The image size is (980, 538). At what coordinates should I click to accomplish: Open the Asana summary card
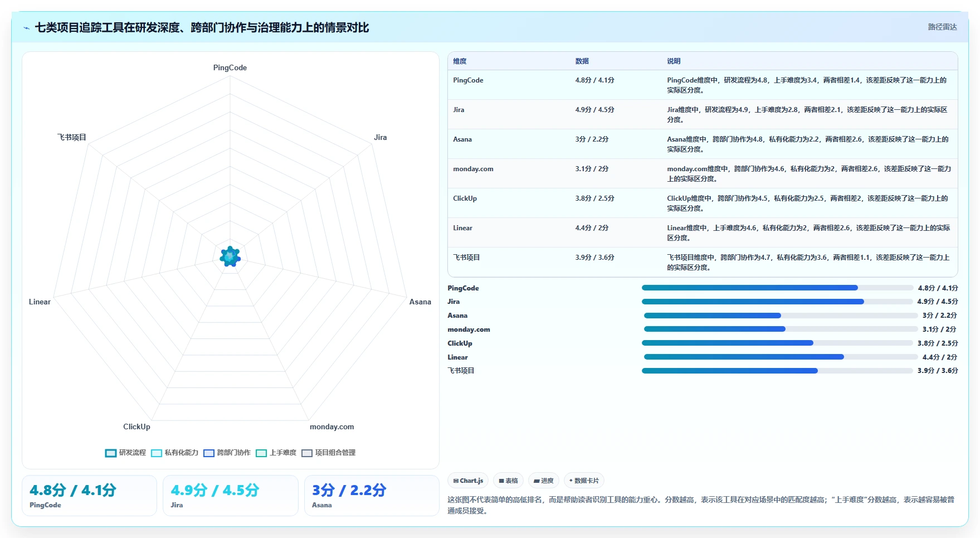click(372, 496)
